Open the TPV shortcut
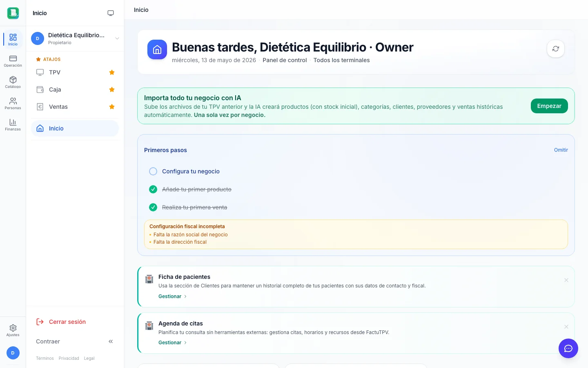 (75, 72)
